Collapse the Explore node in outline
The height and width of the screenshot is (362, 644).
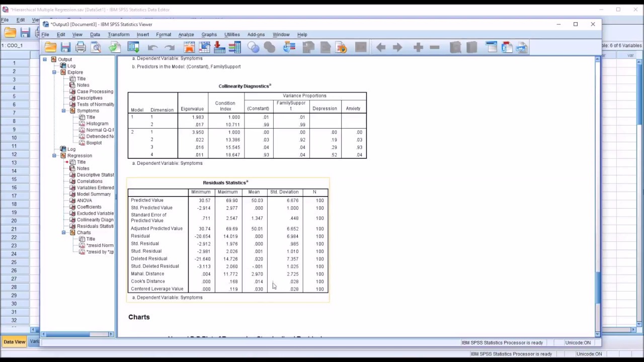coord(54,72)
